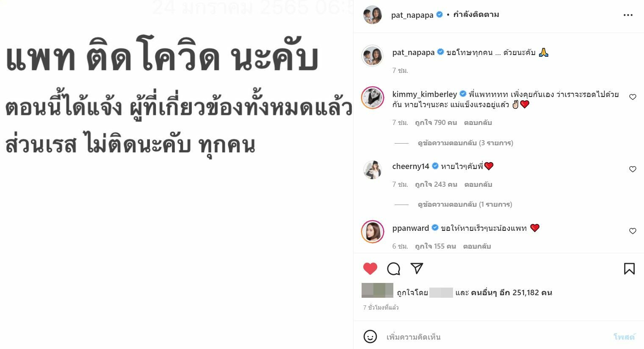Open comments via the speech bubble icon
Viewport: 644px width, 349px height.
(x=393, y=269)
